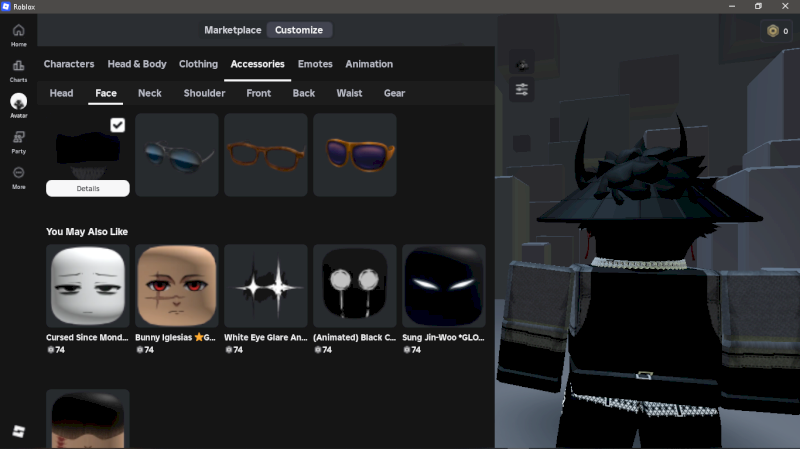Select the Back accessories subtab
Image resolution: width=800 pixels, height=449 pixels.
(304, 93)
